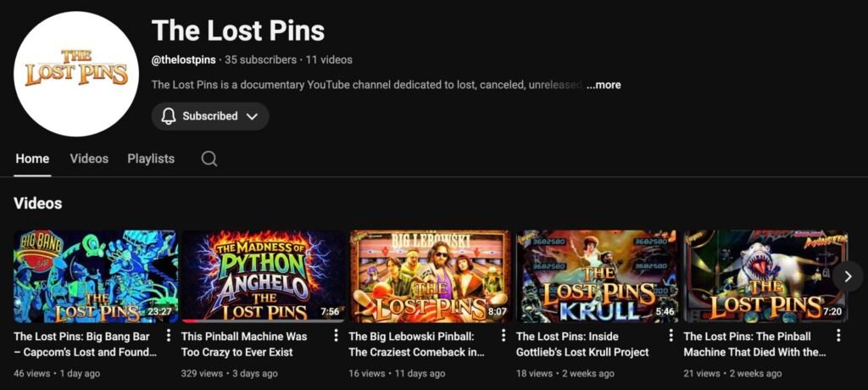This screenshot has width=868, height=390.
Task: Click the notification bell icon
Action: (169, 116)
